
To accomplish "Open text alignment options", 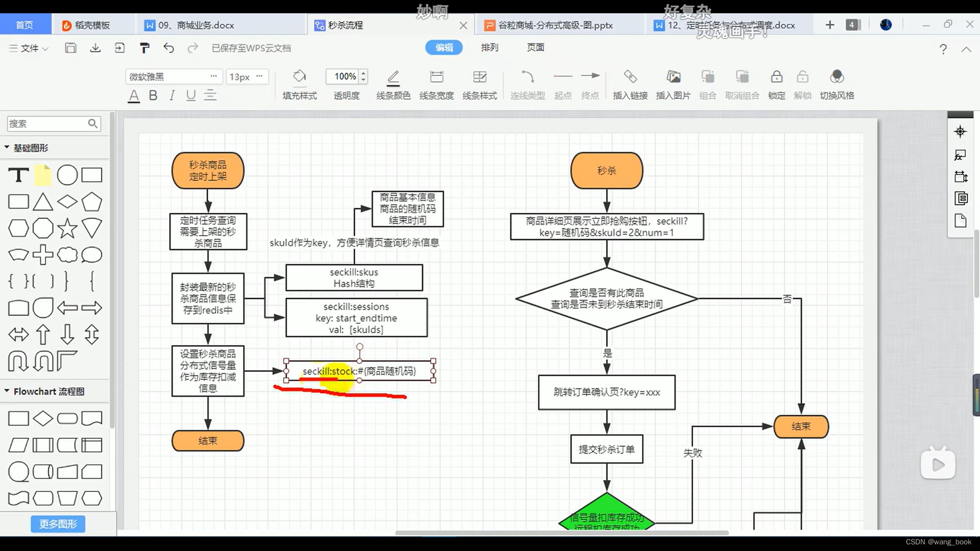I will 210,95.
